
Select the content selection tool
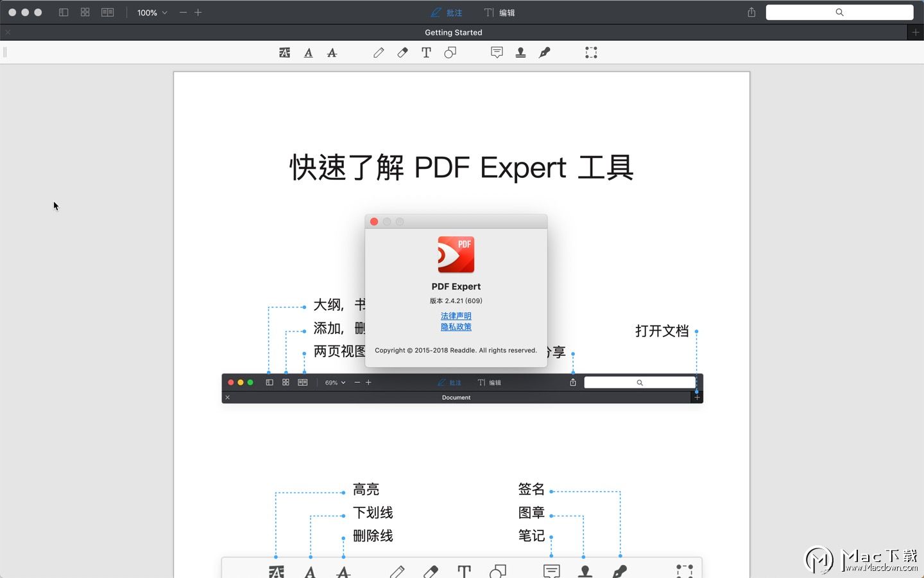(591, 53)
